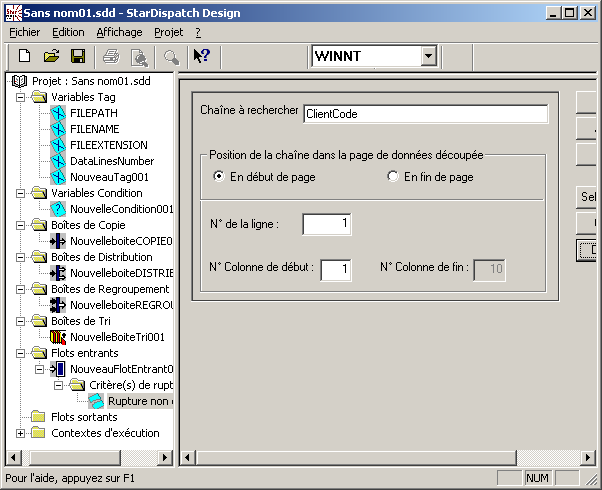Screen dimensions: 602x490
Task: Click the context help arrow icon
Action: click(201, 56)
